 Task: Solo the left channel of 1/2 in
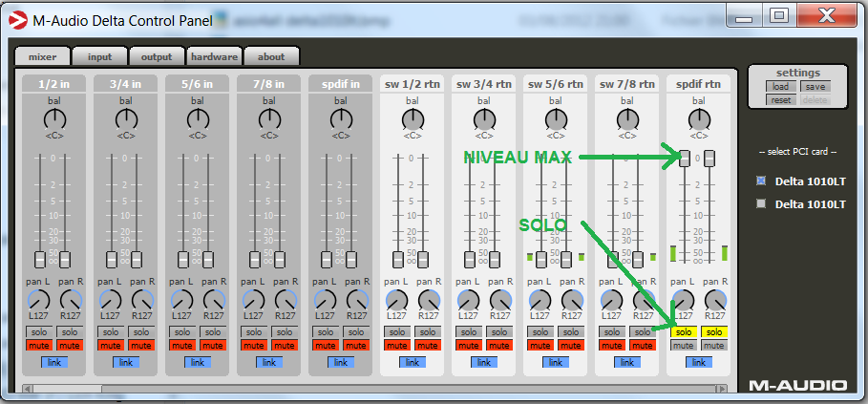pyautogui.click(x=39, y=332)
